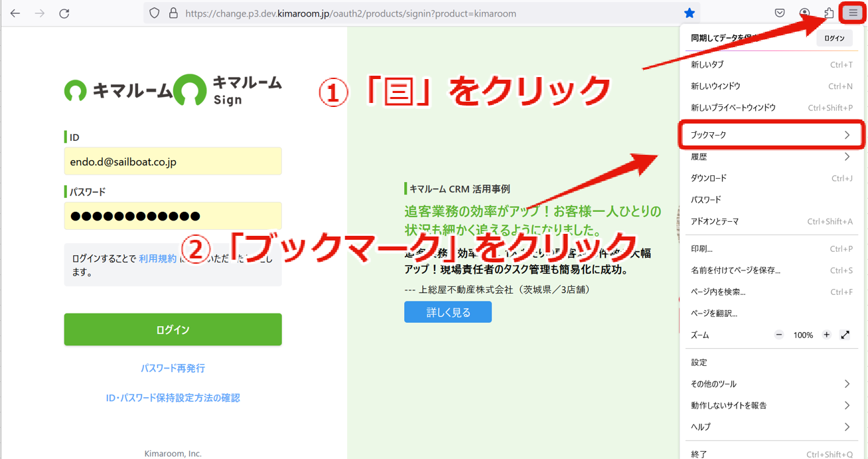
Task: Select アドオンとテーマ menu item
Action: pos(771,221)
